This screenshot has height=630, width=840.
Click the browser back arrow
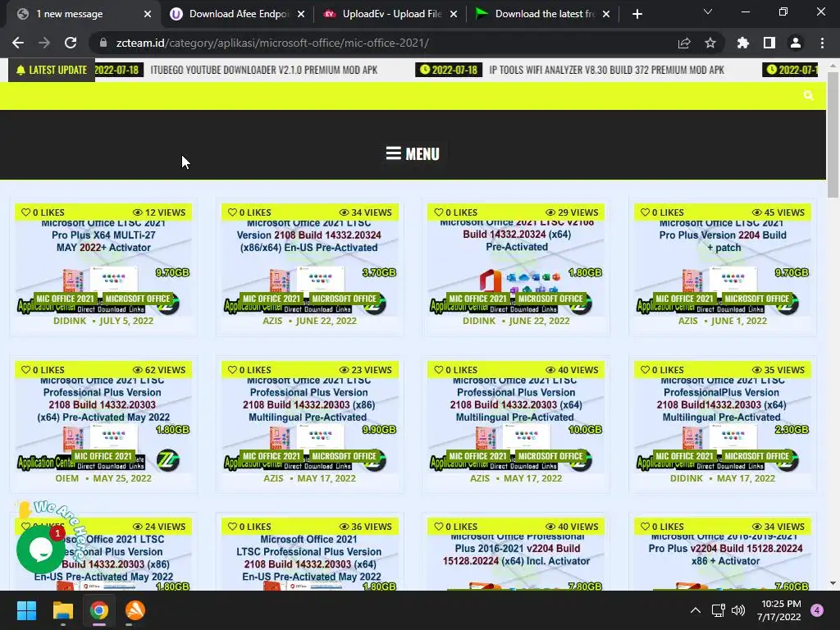click(x=18, y=43)
